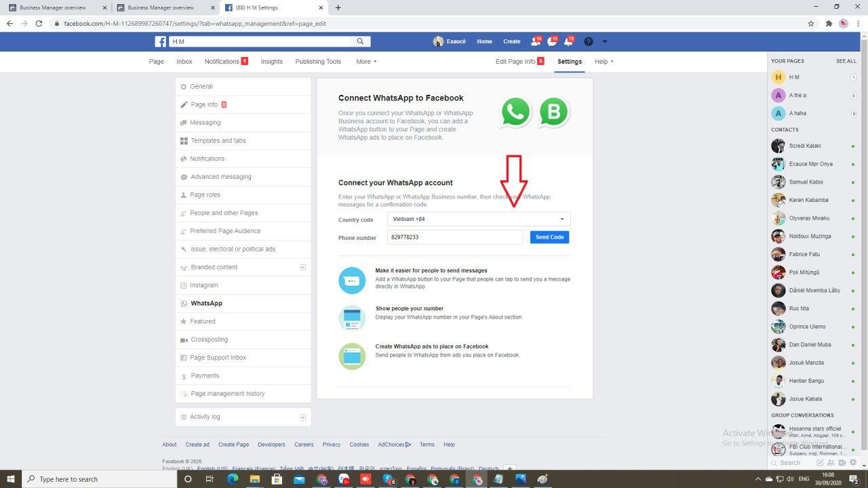Image resolution: width=868 pixels, height=488 pixels.
Task: Open the Privacy footer link
Action: (332, 445)
